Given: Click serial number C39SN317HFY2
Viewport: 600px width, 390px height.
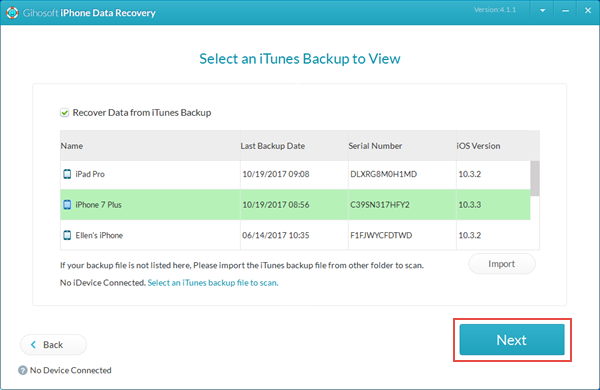Looking at the screenshot, I should (x=380, y=205).
